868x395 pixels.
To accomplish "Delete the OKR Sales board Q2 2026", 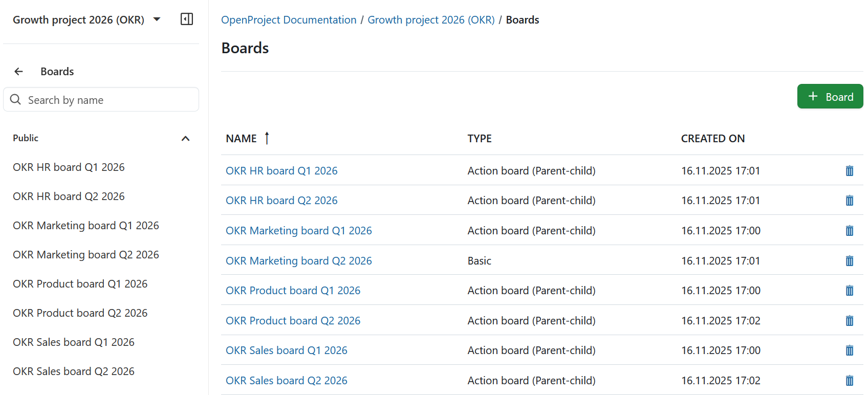I will pos(850,381).
